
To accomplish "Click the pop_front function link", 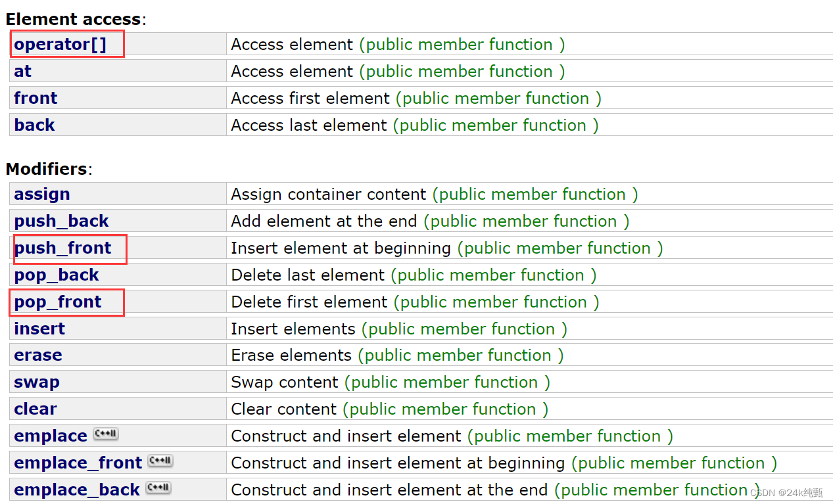I will point(58,302).
